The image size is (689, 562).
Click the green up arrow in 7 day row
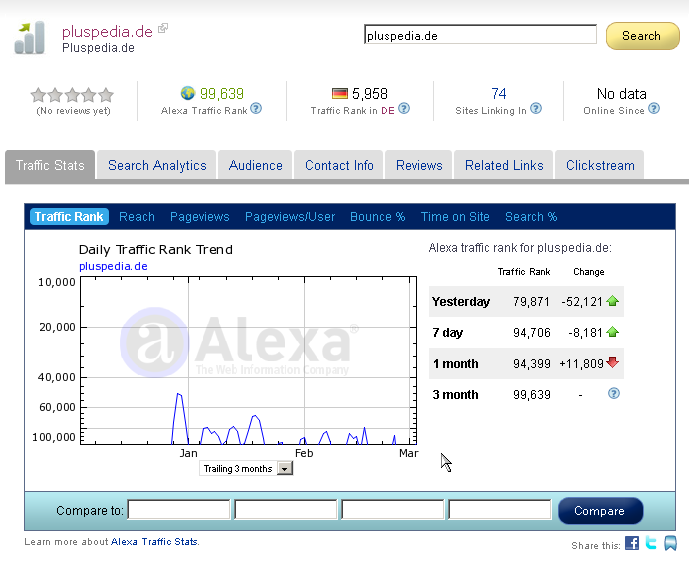[x=613, y=332]
